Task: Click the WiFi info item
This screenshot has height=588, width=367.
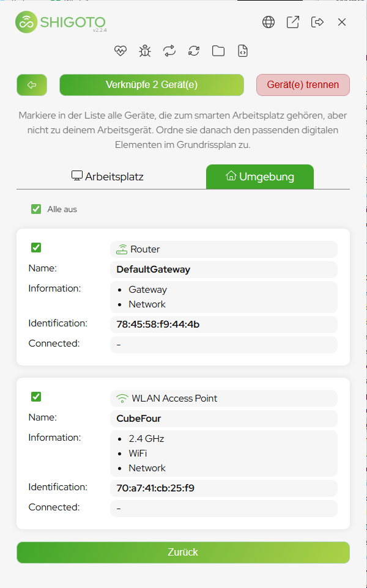Action: (138, 454)
